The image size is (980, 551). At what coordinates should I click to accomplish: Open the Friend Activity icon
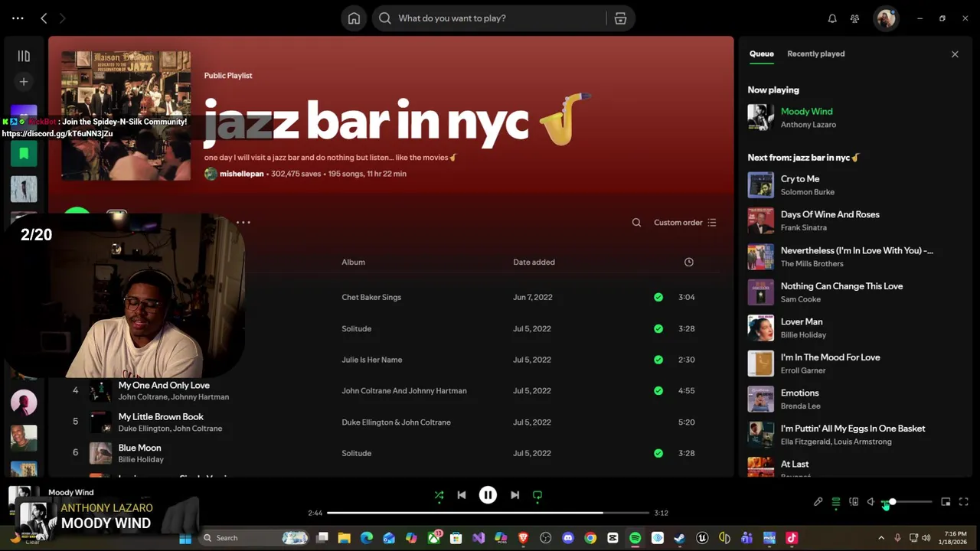click(854, 18)
